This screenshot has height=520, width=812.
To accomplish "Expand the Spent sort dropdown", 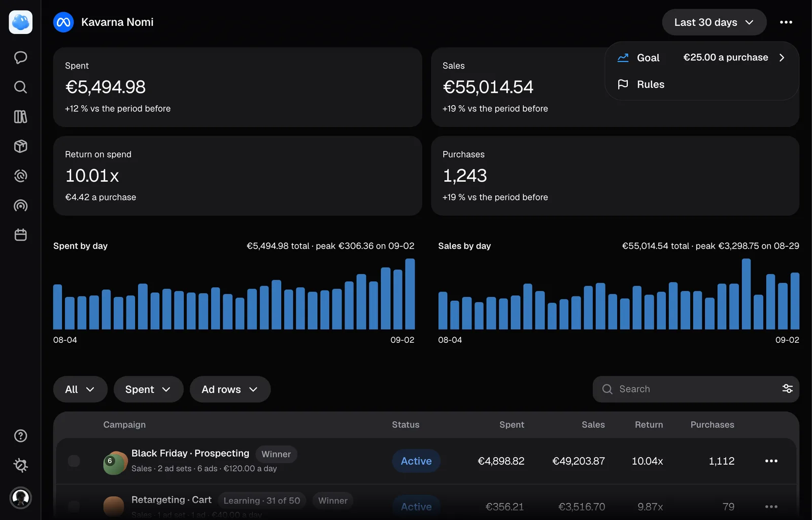I will coord(148,389).
